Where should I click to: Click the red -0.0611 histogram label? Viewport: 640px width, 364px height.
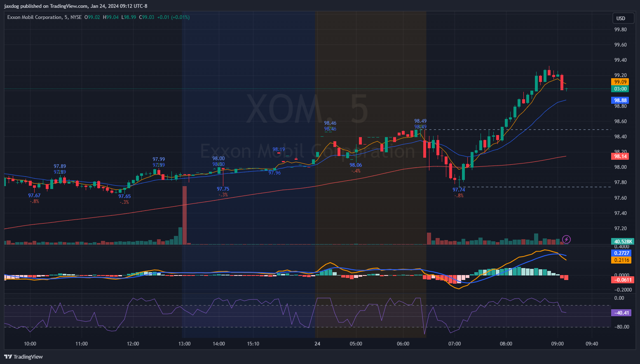click(x=623, y=280)
